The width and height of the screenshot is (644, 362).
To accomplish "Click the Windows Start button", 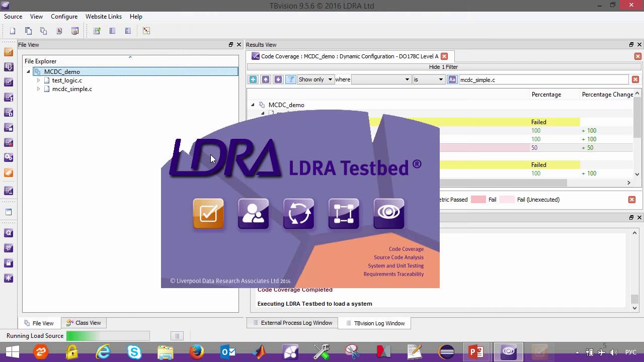I will pos(12,351).
